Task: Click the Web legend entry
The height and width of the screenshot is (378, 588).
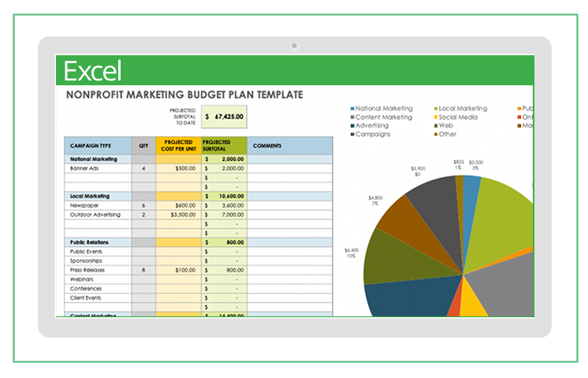Action: click(x=445, y=125)
